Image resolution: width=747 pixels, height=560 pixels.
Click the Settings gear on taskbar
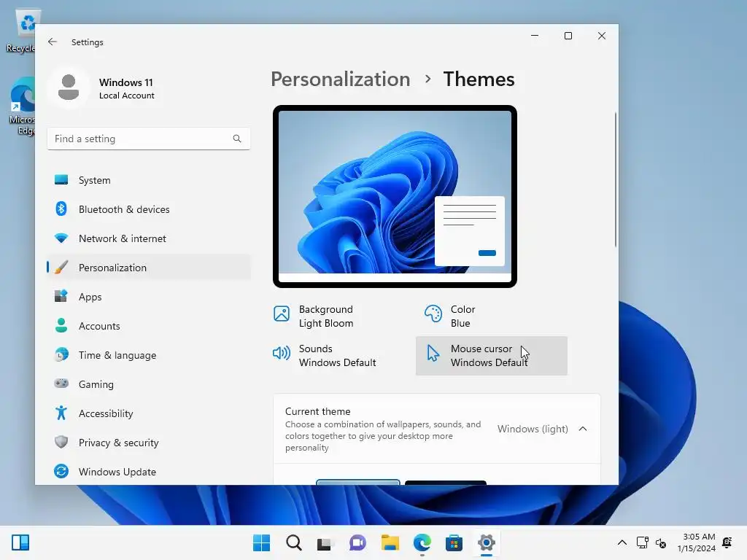[x=487, y=542]
